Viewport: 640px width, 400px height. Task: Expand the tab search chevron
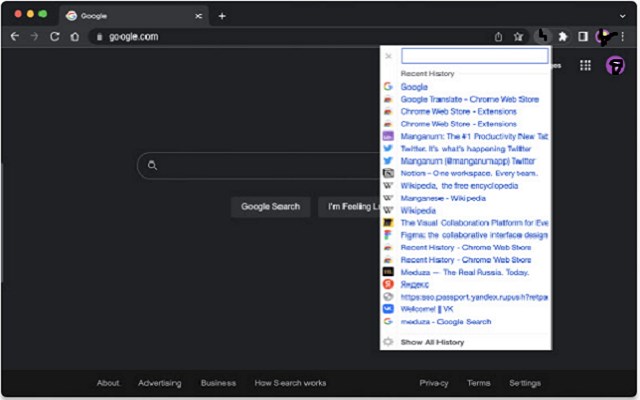click(622, 16)
